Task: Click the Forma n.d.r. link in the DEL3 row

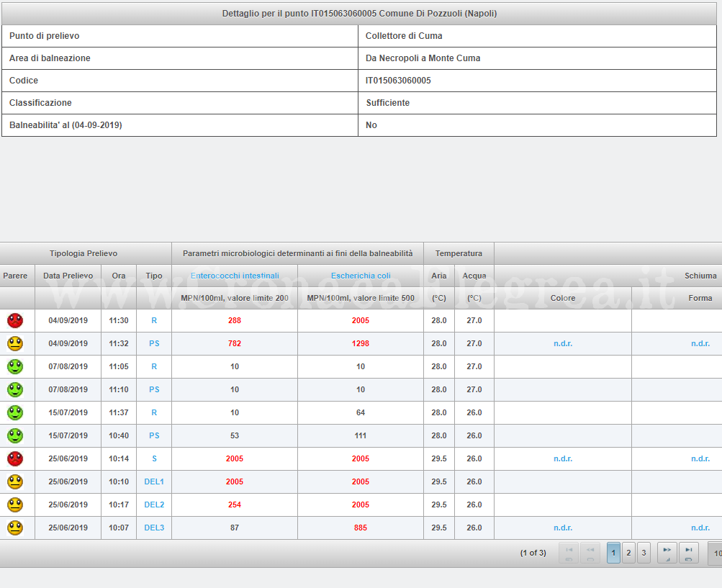Action: click(700, 528)
